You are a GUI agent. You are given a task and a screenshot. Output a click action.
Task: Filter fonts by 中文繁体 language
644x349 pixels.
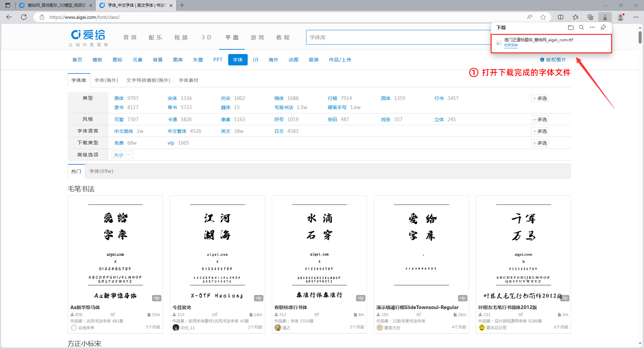tap(177, 131)
